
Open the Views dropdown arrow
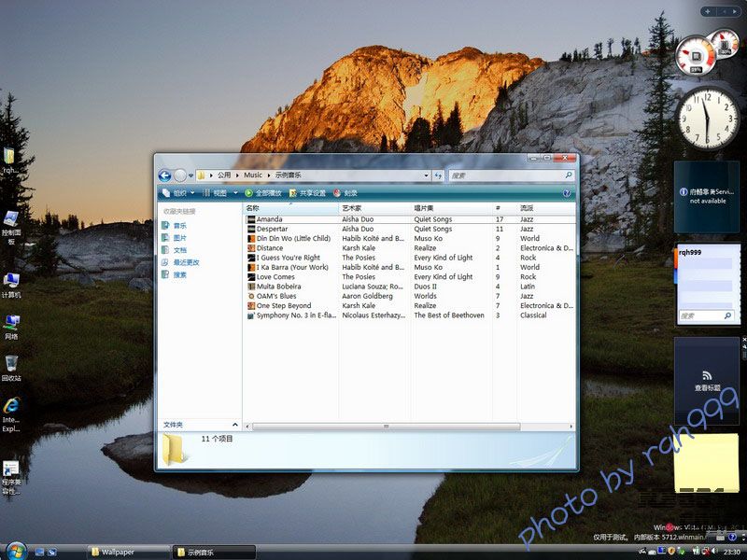tap(235, 193)
